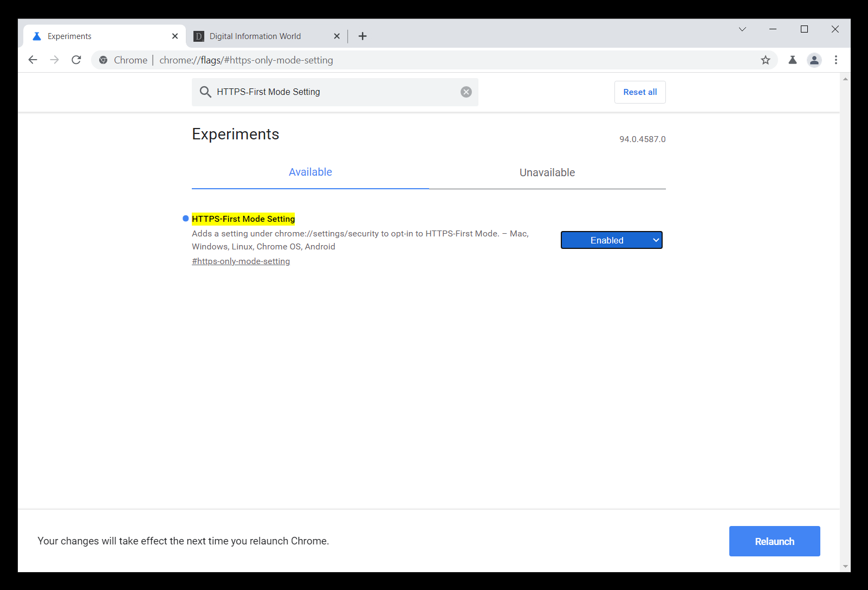
Task: Switch to the Unavailable tab
Action: click(547, 172)
